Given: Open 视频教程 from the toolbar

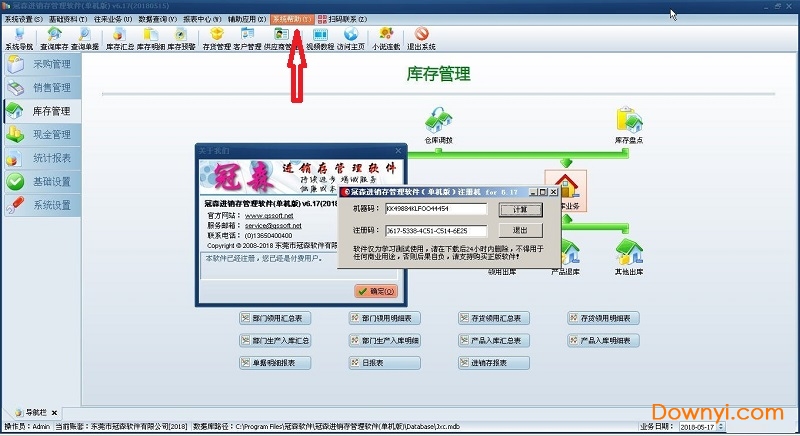Looking at the screenshot, I should [x=320, y=39].
